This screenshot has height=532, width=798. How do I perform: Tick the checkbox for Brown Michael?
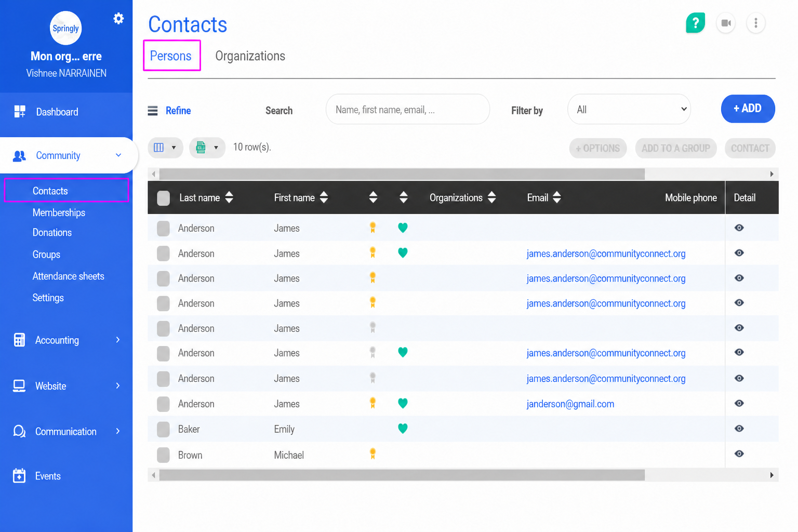coord(163,455)
